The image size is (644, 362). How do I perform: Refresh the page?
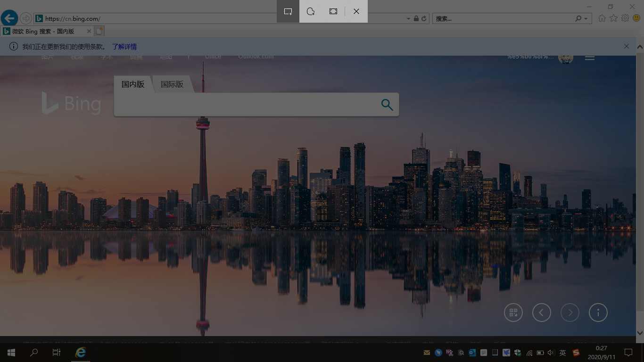[x=424, y=19]
